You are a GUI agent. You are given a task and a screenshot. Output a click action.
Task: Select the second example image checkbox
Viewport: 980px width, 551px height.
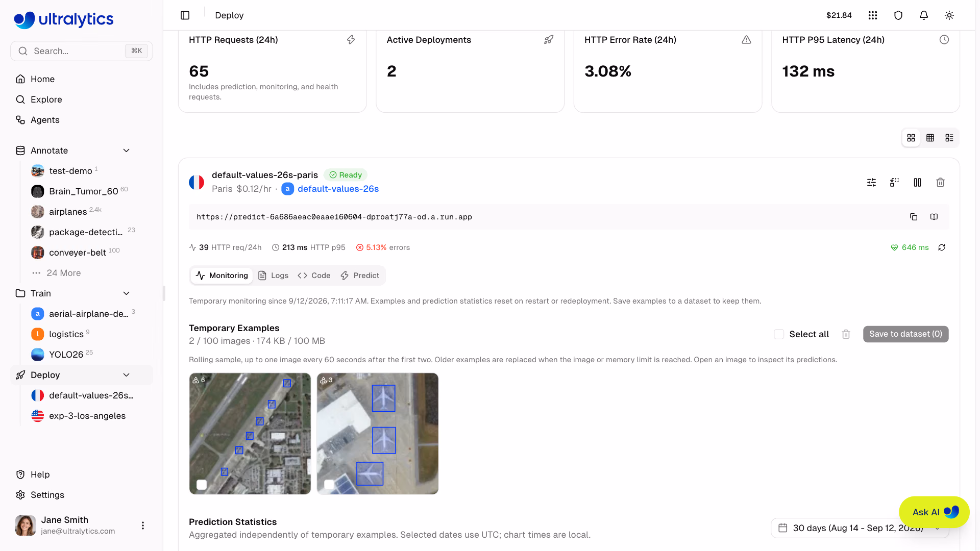pyautogui.click(x=329, y=485)
